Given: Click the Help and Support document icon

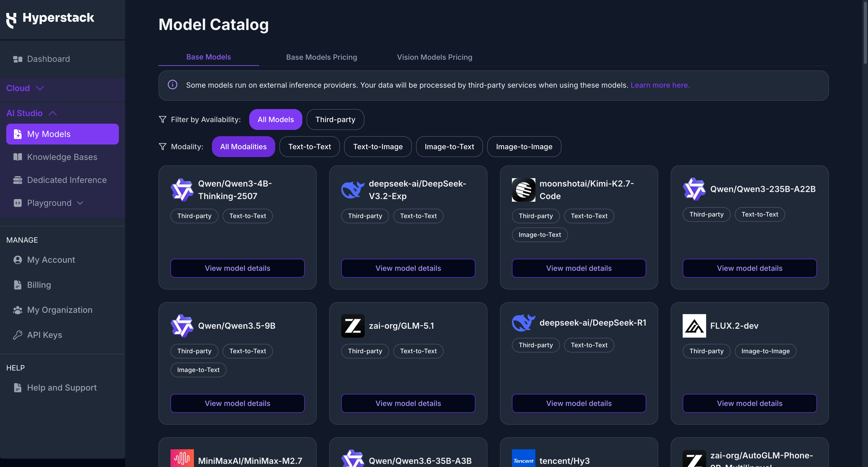Looking at the screenshot, I should (17, 387).
